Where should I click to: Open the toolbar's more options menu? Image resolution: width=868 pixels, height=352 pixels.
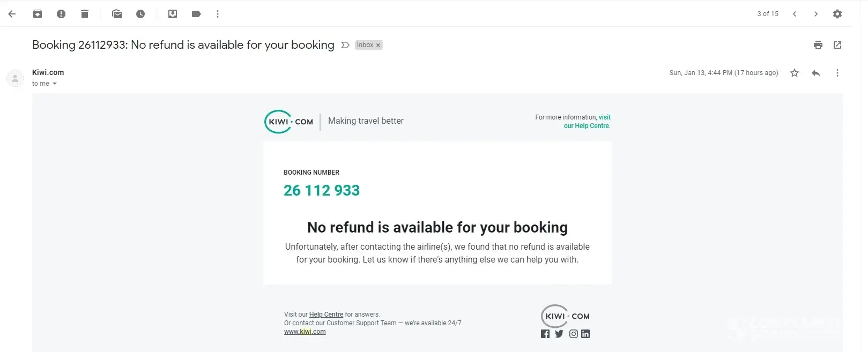point(218,14)
